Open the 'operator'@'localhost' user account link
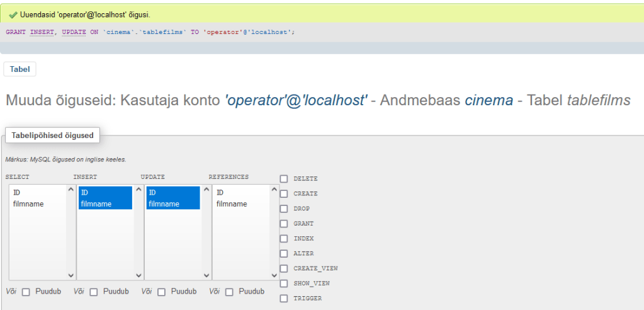The height and width of the screenshot is (310, 644). pos(296,100)
